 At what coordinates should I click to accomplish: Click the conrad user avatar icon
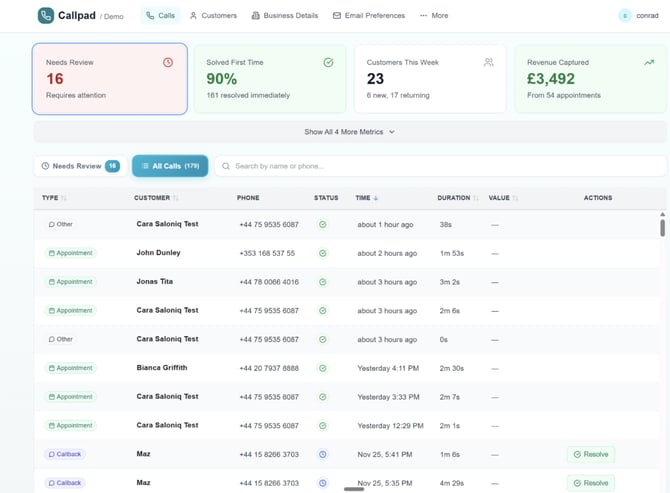pos(625,16)
